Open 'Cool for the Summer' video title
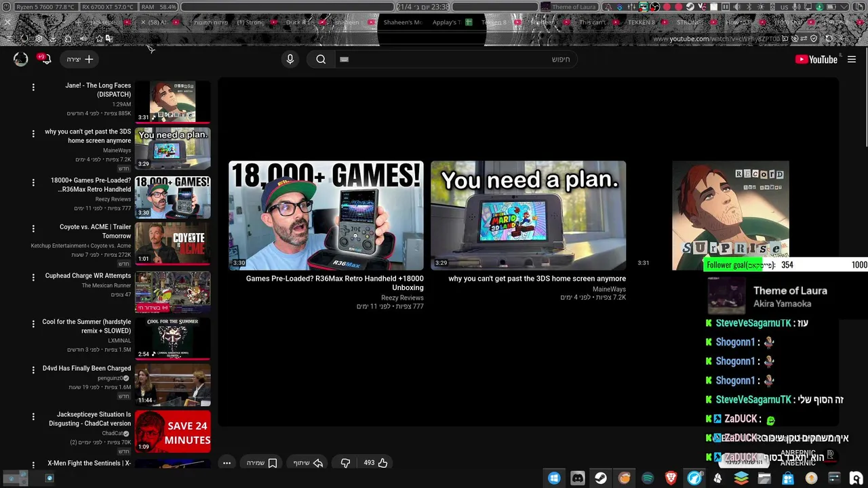868x488 pixels. (87, 326)
